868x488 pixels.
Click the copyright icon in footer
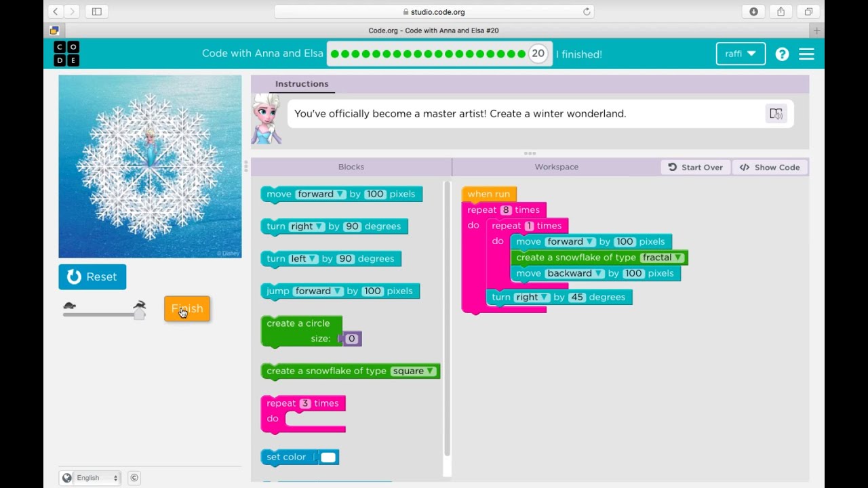tap(134, 478)
